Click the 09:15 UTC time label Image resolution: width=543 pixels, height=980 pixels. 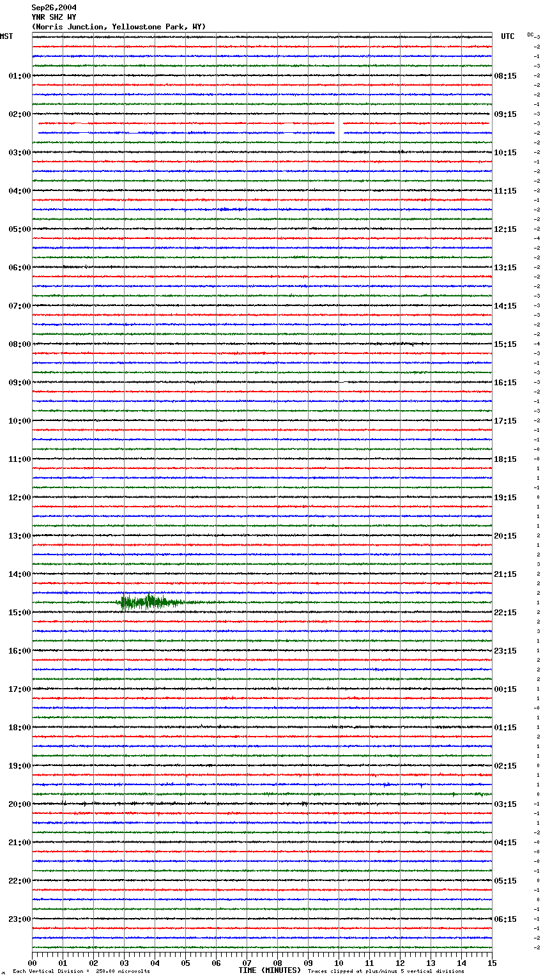coord(505,114)
